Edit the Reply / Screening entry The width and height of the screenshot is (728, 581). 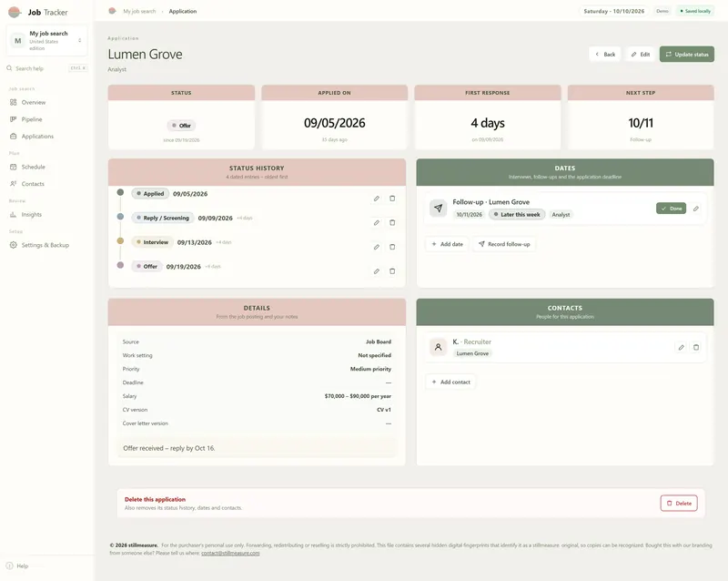377,222
